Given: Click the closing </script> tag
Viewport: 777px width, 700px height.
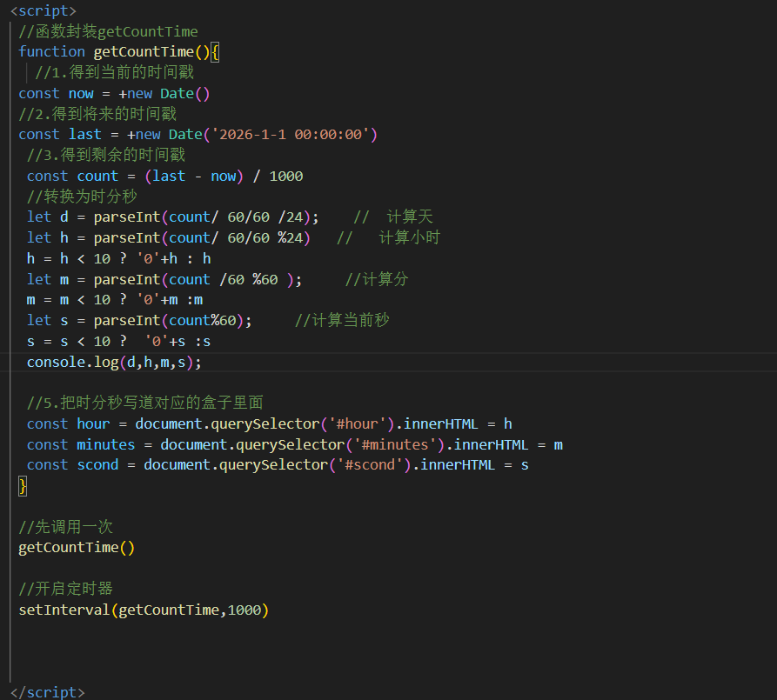Looking at the screenshot, I should (48, 692).
